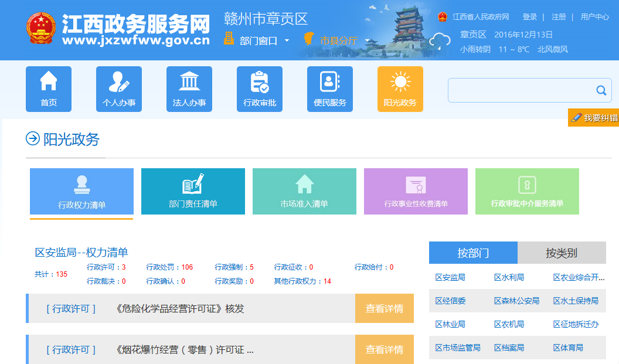619x364 pixels.
Task: Select the 按部门 tab
Action: (x=473, y=253)
